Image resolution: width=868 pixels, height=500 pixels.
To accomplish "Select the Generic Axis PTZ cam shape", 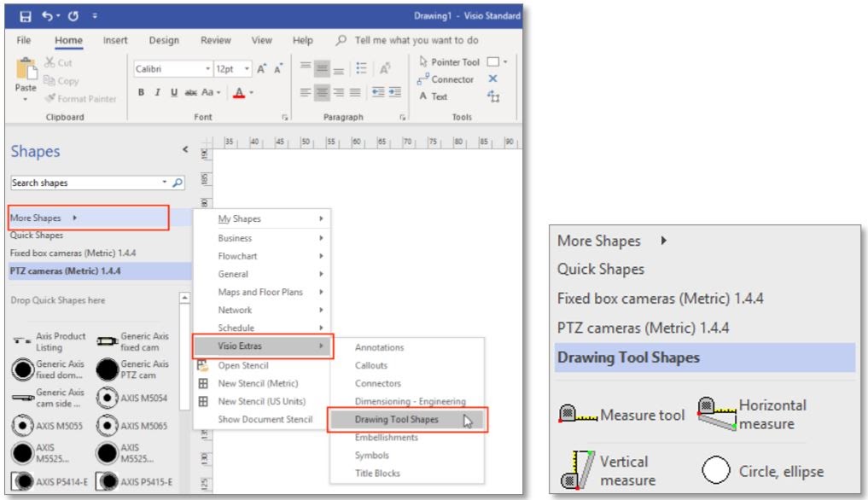I will (x=133, y=369).
